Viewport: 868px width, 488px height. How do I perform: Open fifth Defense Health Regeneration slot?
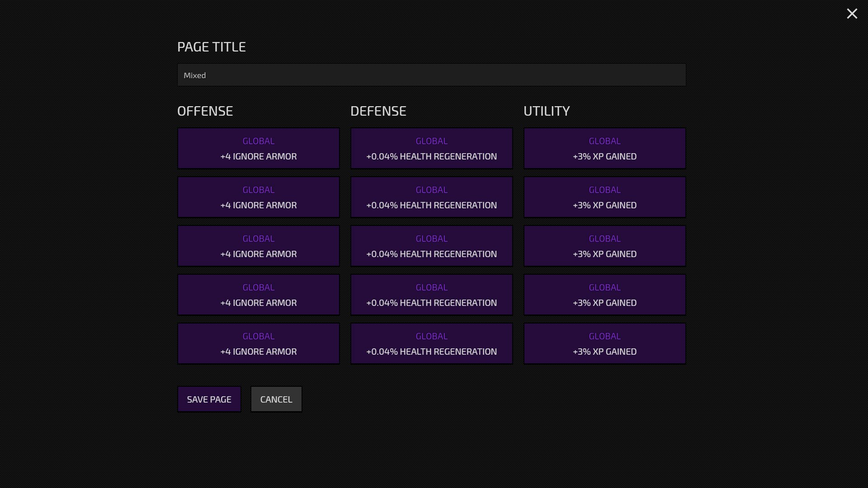[x=431, y=343]
